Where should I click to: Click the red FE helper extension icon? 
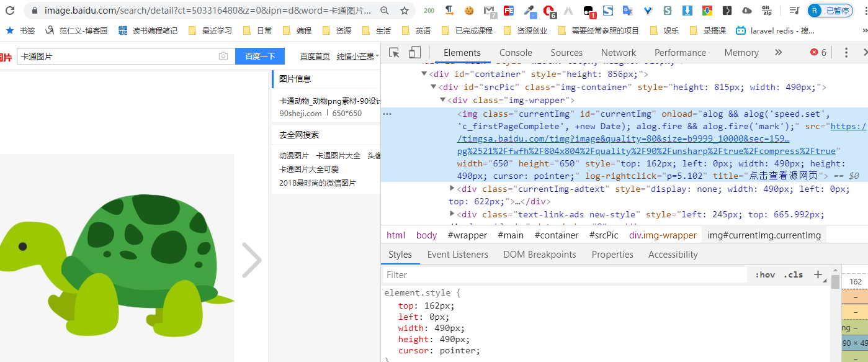(x=509, y=11)
